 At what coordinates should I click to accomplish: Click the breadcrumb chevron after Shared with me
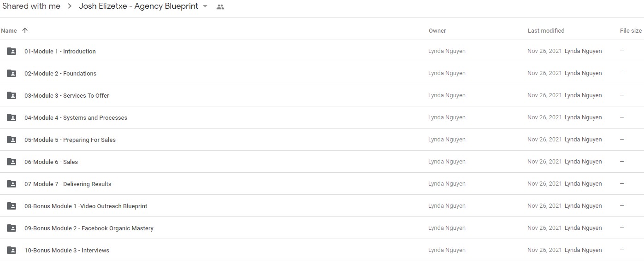[x=70, y=6]
